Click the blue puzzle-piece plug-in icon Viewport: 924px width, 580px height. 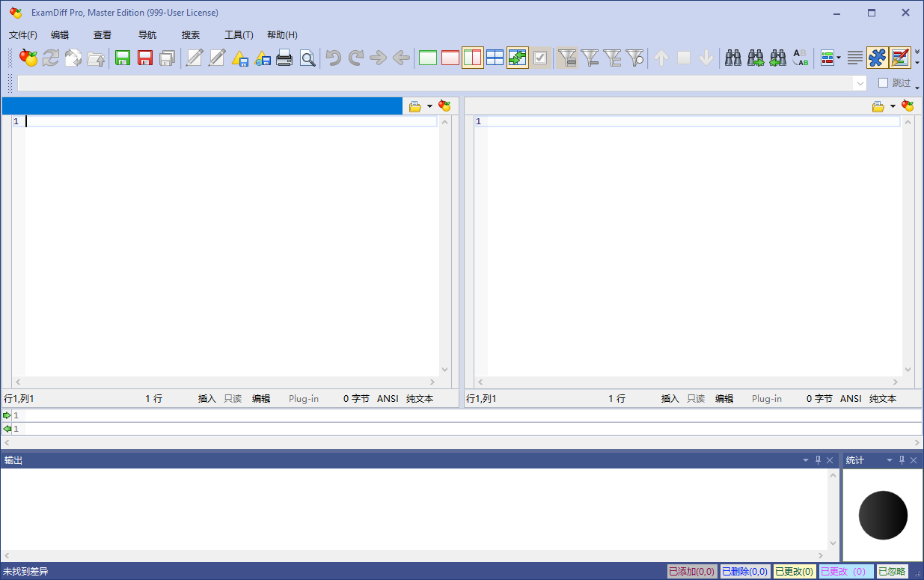tap(877, 58)
